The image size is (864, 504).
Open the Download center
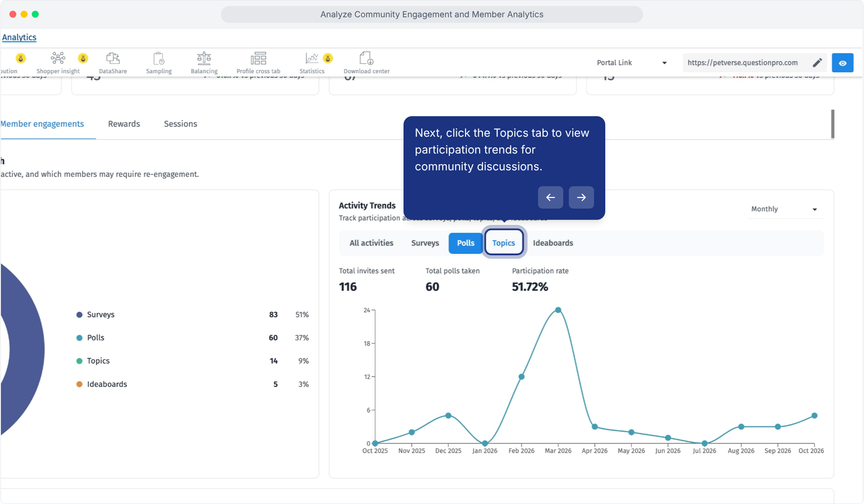click(x=367, y=63)
